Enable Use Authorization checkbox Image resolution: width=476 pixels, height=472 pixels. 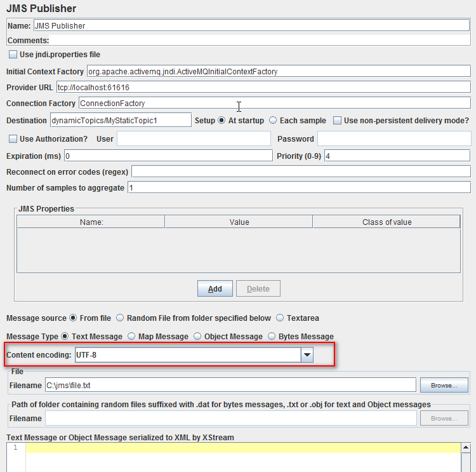(x=13, y=139)
